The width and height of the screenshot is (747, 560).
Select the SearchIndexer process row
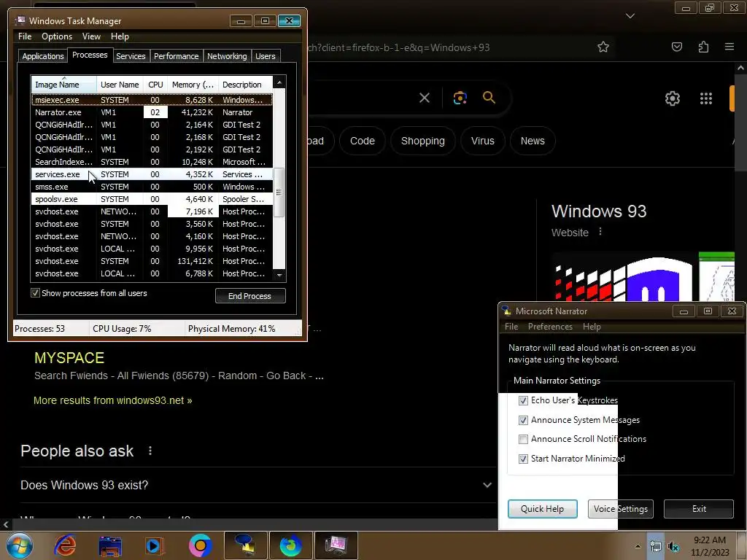click(x=152, y=162)
